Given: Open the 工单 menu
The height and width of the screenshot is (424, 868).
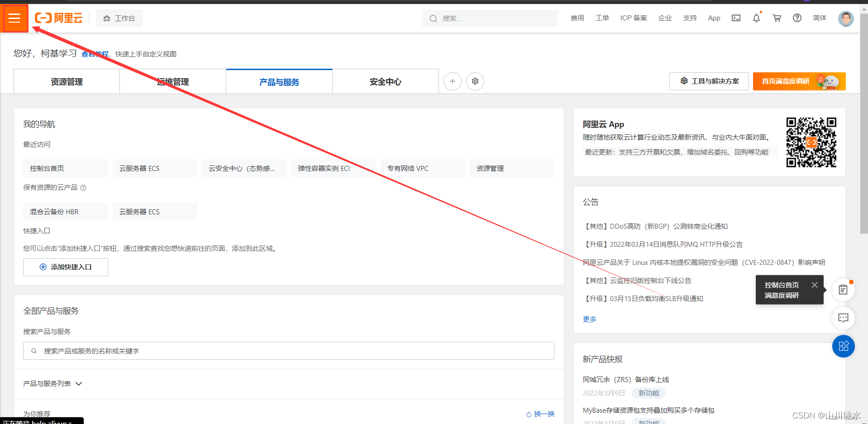Looking at the screenshot, I should click(x=602, y=18).
